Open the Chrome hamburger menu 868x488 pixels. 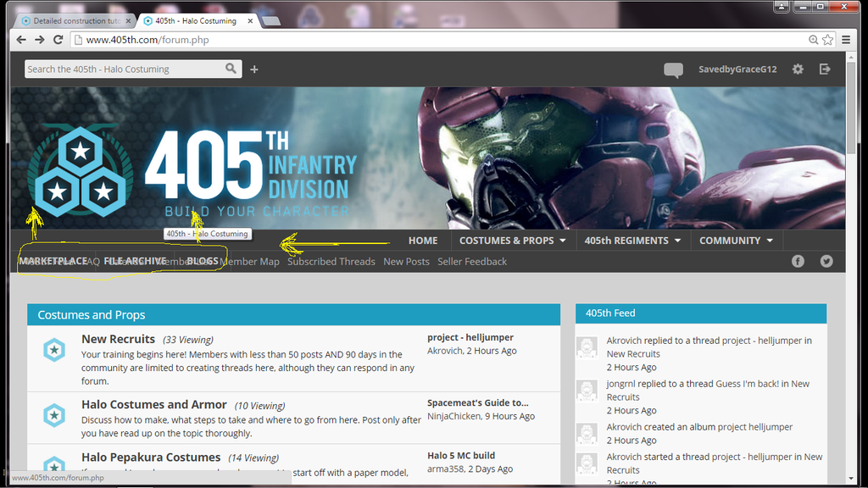[846, 40]
